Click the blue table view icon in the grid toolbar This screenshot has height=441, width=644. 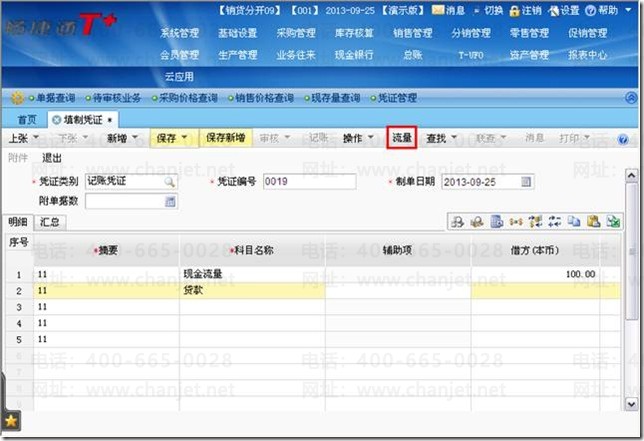click(497, 222)
